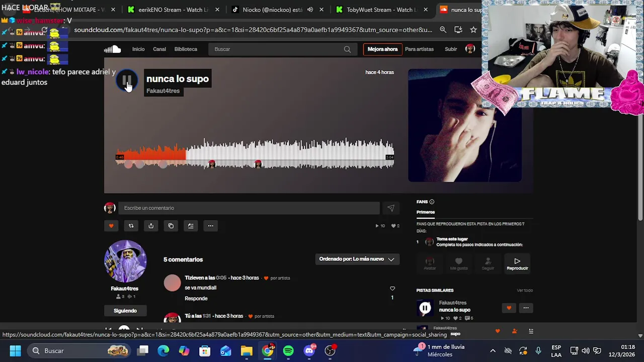Pause similar track 'nunca lo supo' thumbnail
The width and height of the screenshot is (644, 362).
(425, 308)
